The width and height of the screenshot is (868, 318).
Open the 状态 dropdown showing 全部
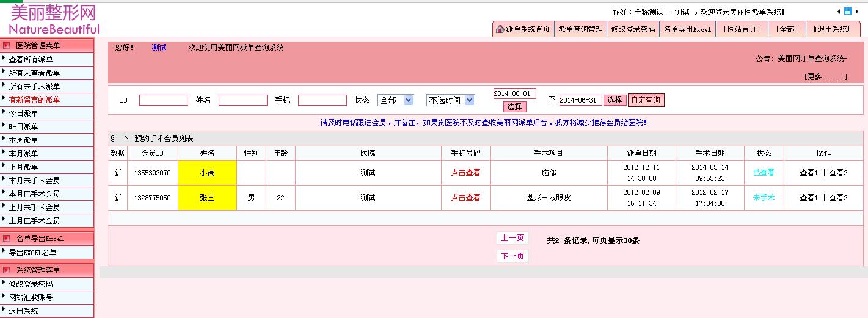click(396, 100)
